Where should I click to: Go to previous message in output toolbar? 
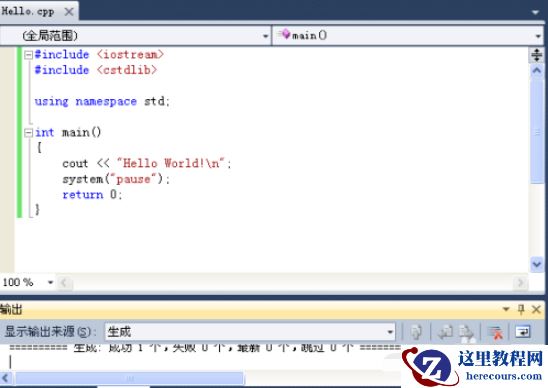point(446,332)
